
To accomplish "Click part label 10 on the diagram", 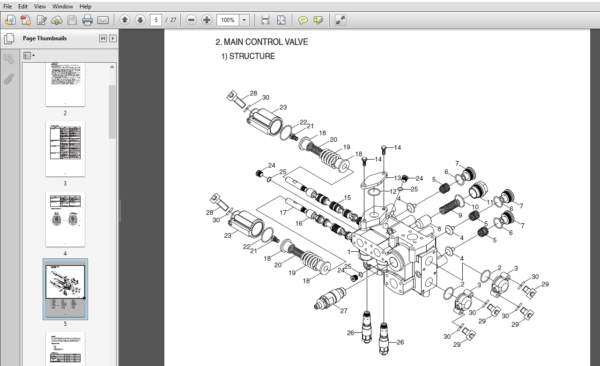I will tap(475, 207).
